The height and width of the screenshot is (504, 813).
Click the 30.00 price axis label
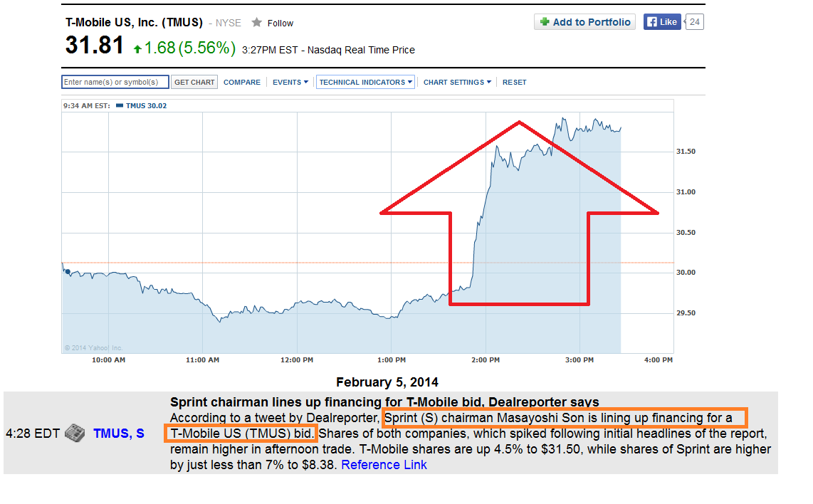point(686,272)
